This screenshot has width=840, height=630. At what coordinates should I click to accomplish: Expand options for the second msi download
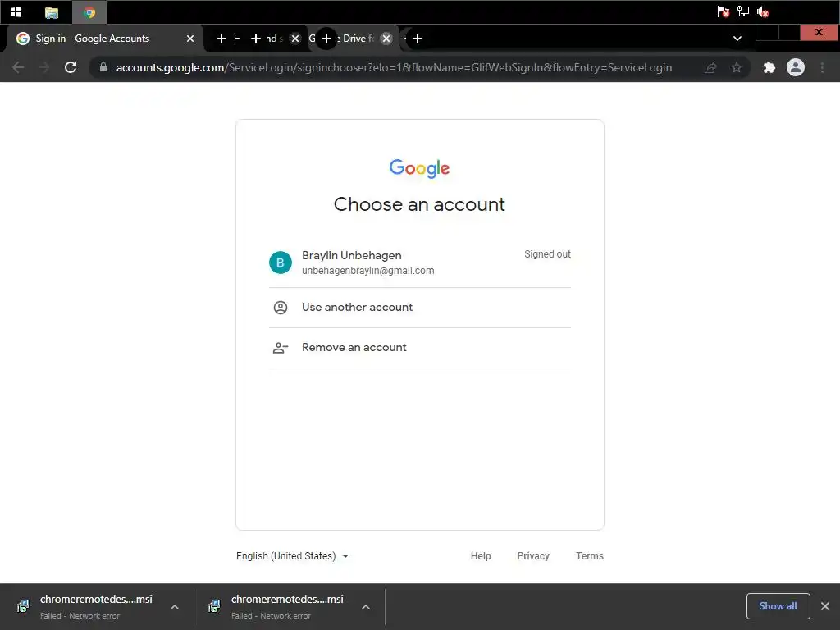[366, 607]
